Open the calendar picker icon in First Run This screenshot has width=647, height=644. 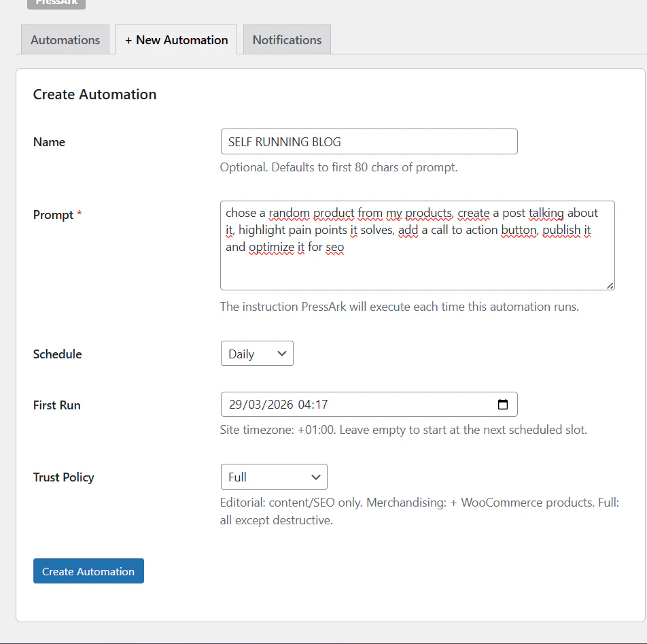click(x=503, y=404)
